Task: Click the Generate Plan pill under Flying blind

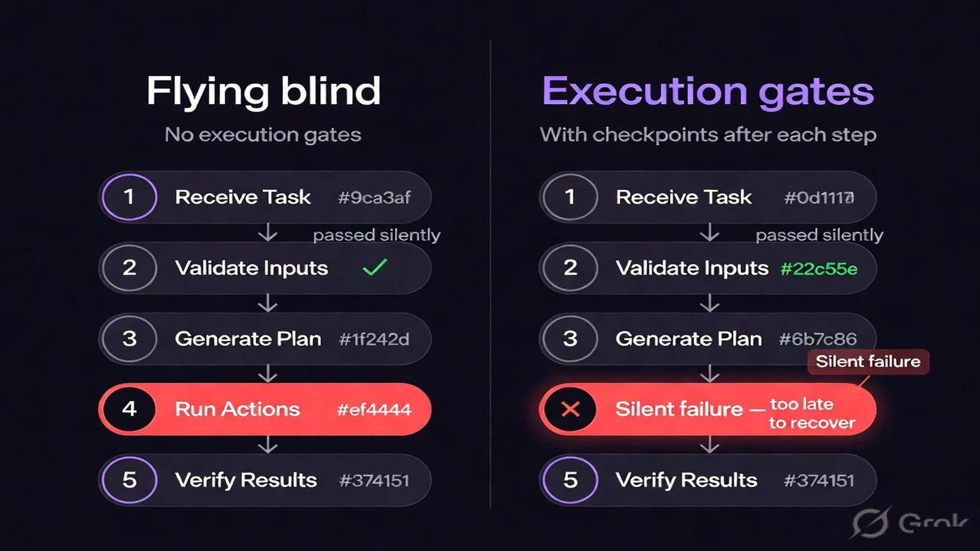Action: coord(265,339)
